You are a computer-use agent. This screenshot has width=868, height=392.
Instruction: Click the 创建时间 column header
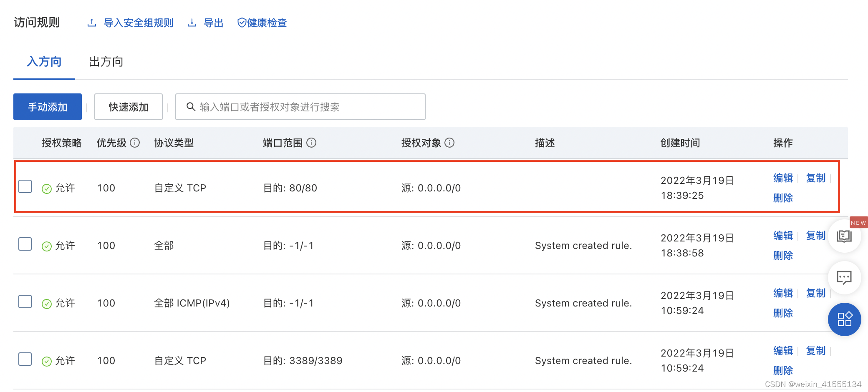(x=680, y=143)
